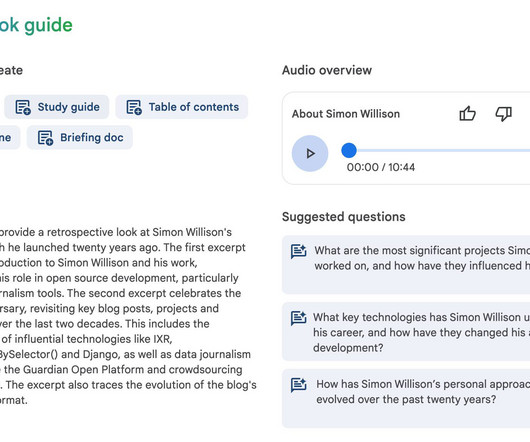Generate a Briefing doc

pyautogui.click(x=80, y=138)
